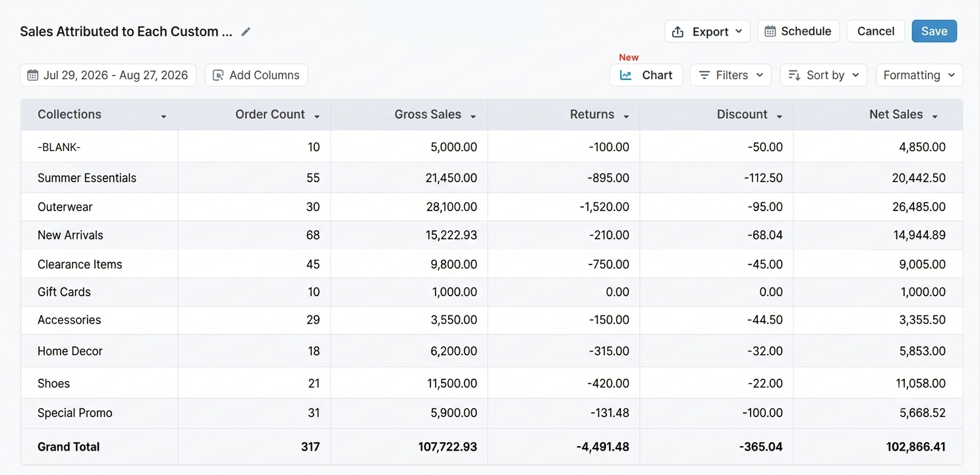The height and width of the screenshot is (475, 980).
Task: Open Returns column menu arrow
Action: point(626,116)
